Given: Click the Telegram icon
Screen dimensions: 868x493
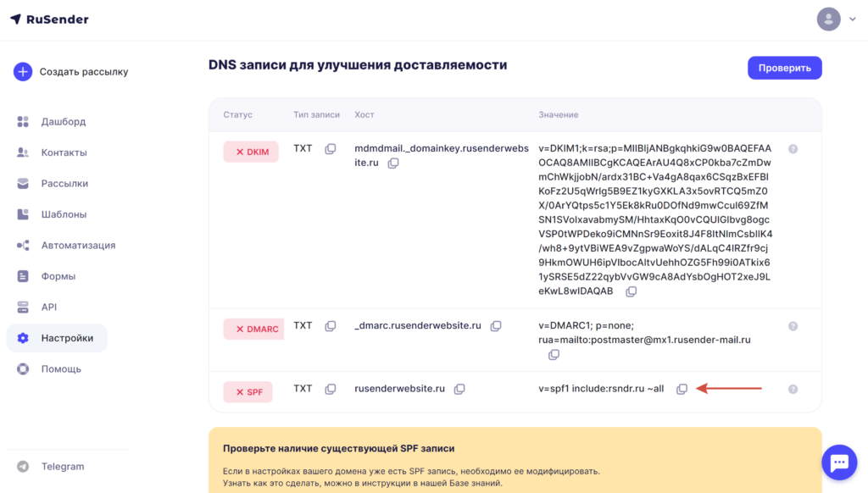Looking at the screenshot, I should [23, 467].
